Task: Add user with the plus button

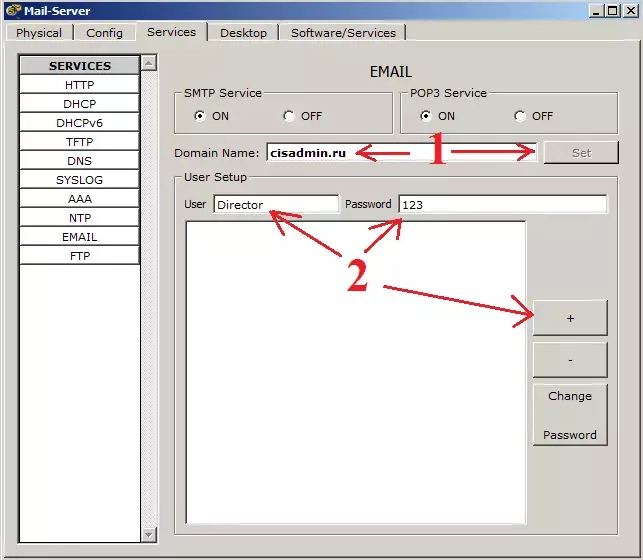Action: 570,318
